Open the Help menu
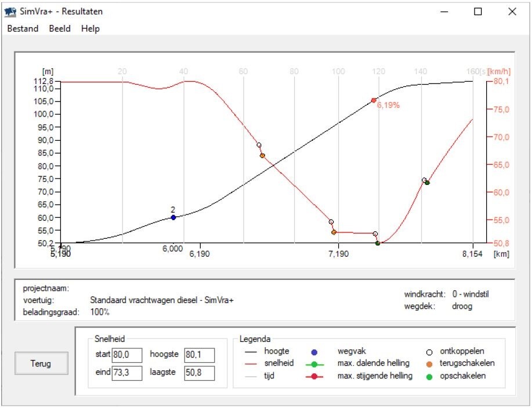 click(x=91, y=28)
